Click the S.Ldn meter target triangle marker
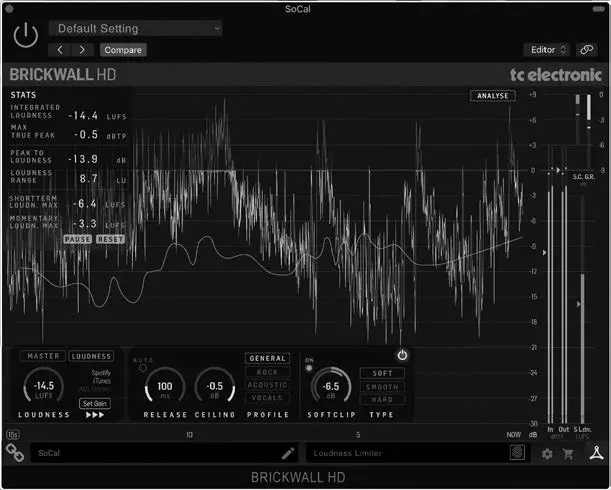 tap(579, 304)
